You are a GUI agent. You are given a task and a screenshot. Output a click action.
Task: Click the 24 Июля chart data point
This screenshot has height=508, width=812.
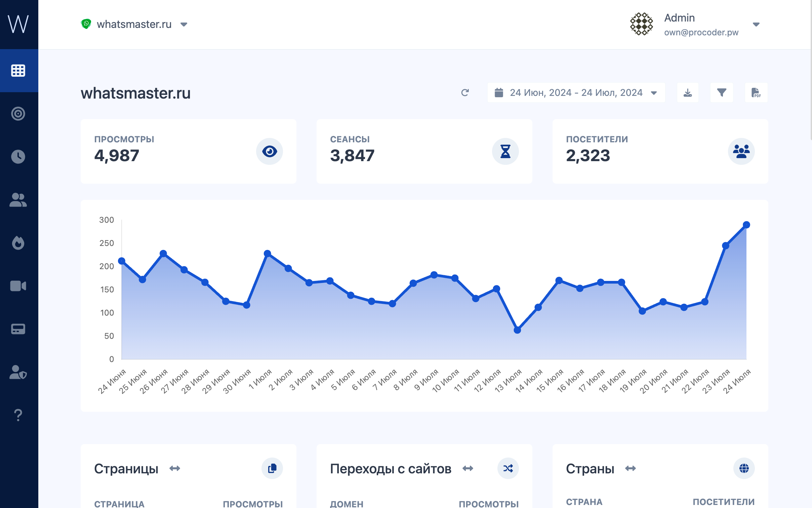(x=746, y=225)
